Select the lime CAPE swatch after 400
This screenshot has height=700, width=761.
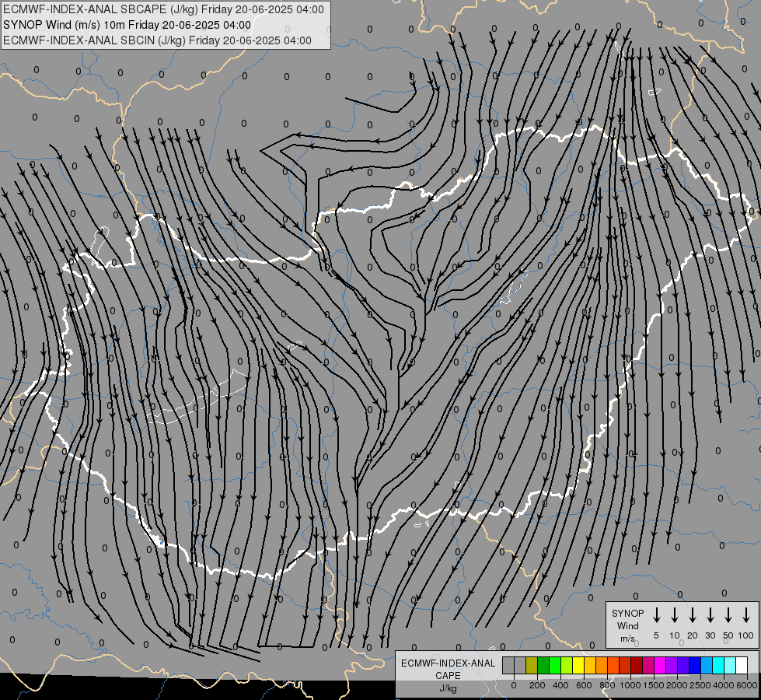(567, 665)
